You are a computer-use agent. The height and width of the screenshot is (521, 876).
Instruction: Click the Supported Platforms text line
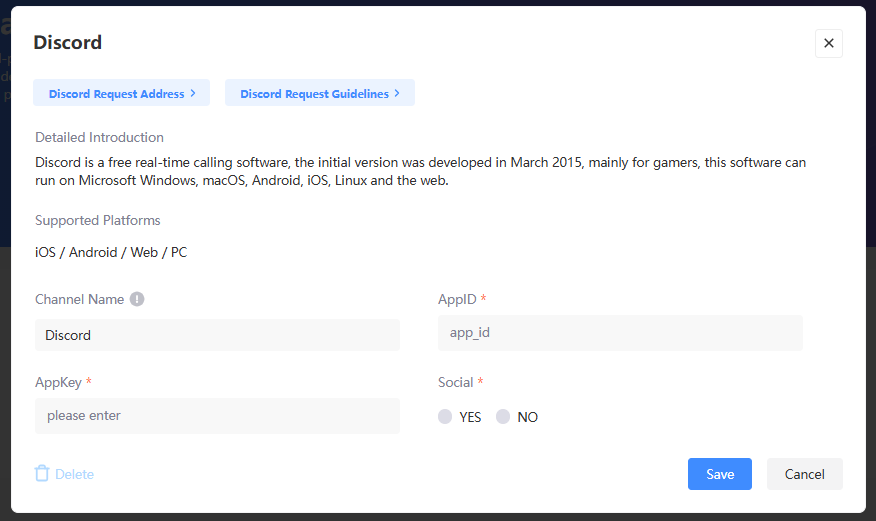click(x=111, y=252)
